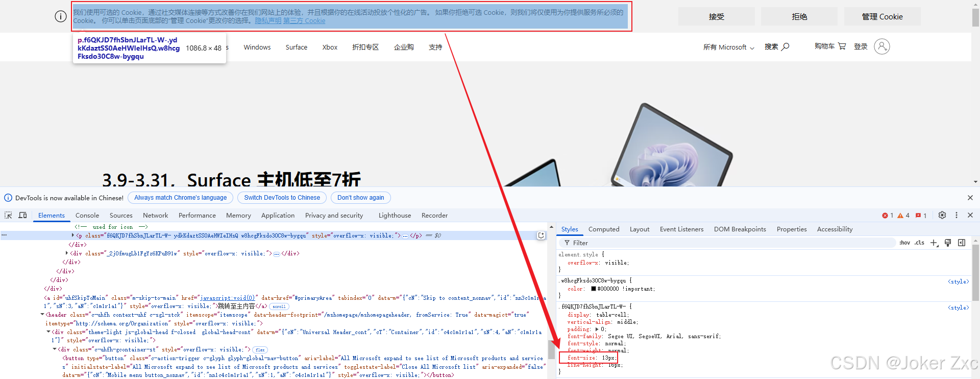The image size is (980, 379).
Task: Collapse the c-uhfh-gcontainer-st div node
Action: click(55, 349)
